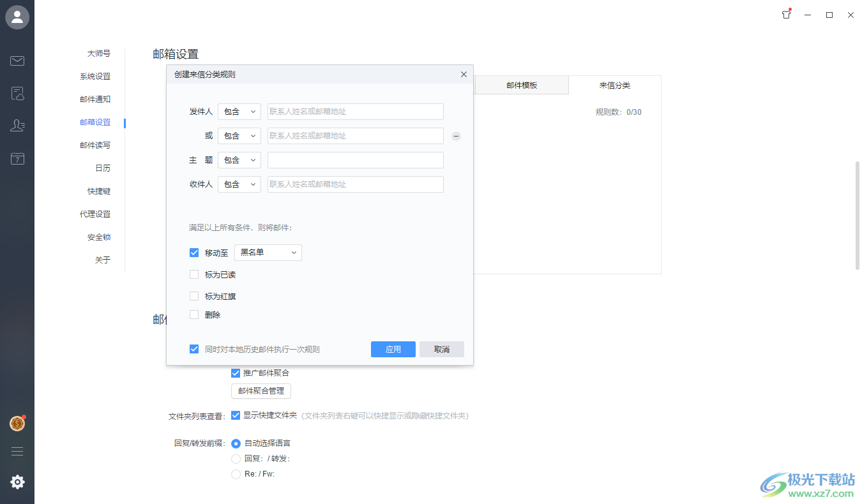Image resolution: width=862 pixels, height=504 pixels.
Task: Click the 邮件聚合管理 button
Action: tap(261, 391)
